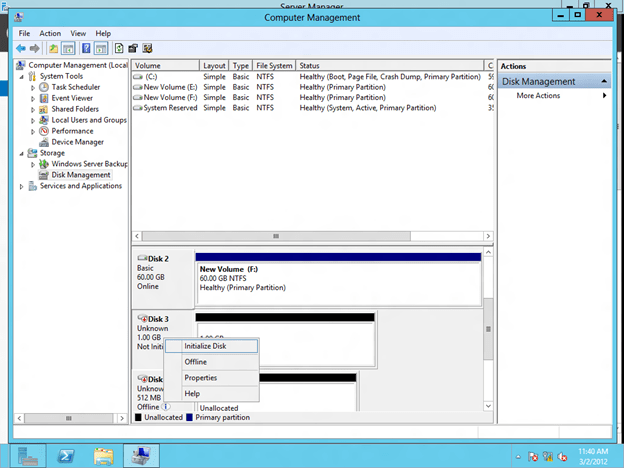Choose Initialize Disk from context menu
Viewport: 624px width, 468px height.
tap(205, 346)
